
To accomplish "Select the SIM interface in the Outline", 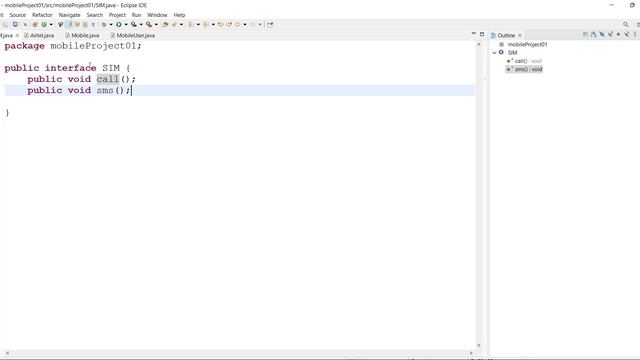I will click(x=512, y=53).
